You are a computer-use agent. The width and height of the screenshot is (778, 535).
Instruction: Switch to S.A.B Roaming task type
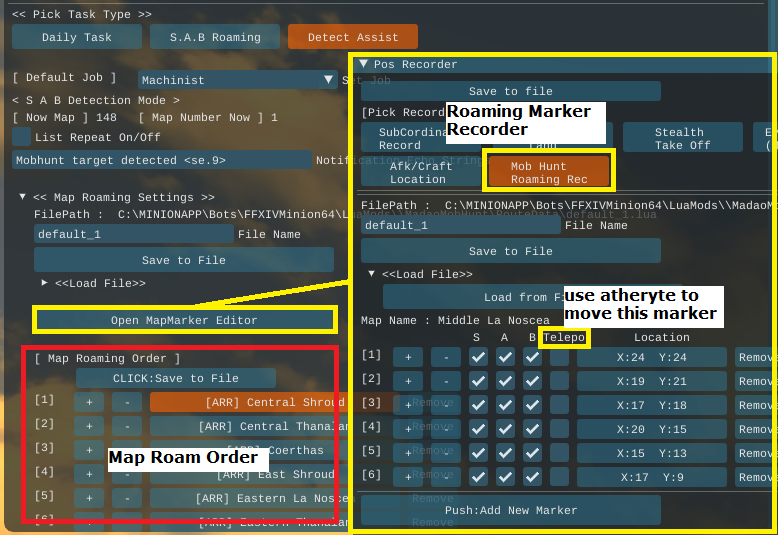(214, 37)
